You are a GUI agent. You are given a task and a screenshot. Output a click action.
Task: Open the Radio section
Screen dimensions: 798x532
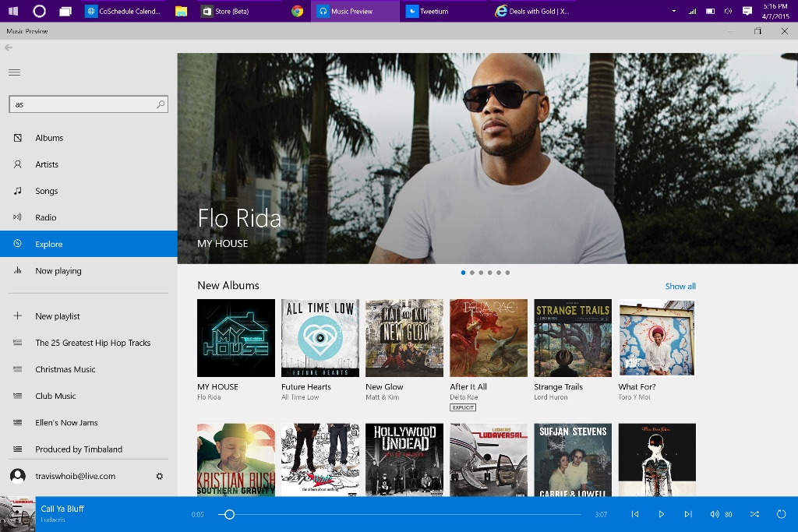point(89,217)
